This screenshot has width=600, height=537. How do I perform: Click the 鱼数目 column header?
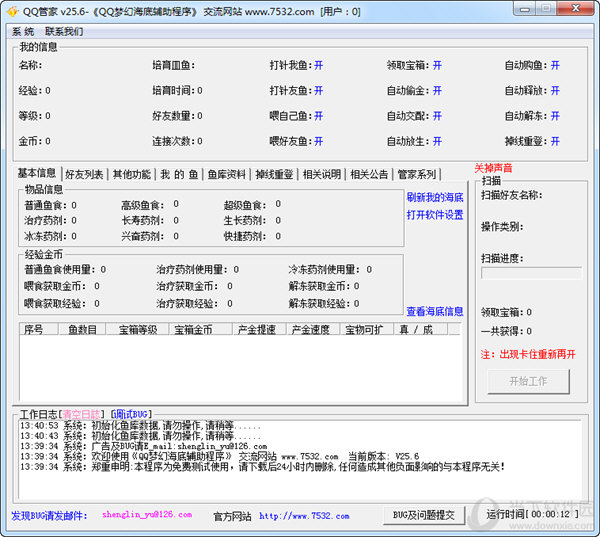pyautogui.click(x=82, y=330)
